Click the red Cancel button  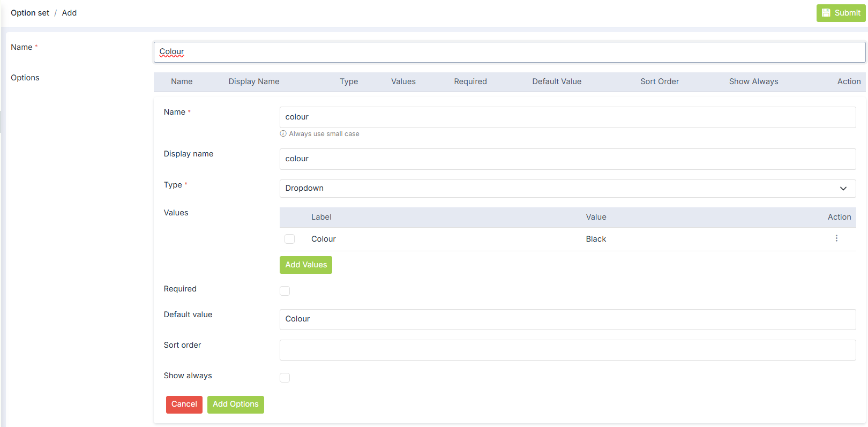click(x=184, y=404)
